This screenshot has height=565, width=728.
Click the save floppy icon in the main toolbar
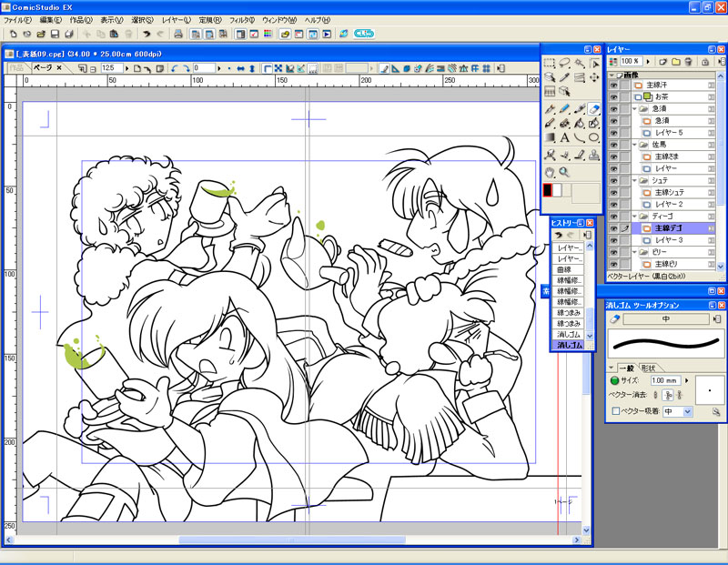(55, 34)
